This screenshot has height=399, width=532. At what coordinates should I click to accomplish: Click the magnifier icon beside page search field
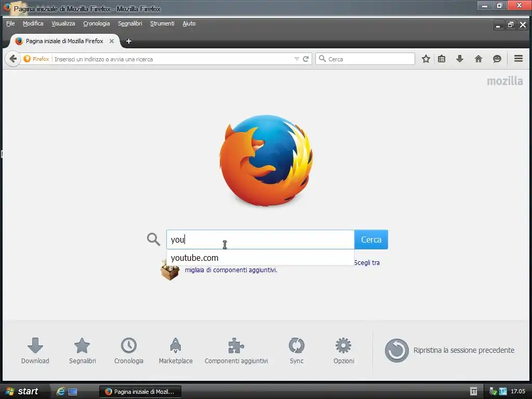click(x=153, y=239)
